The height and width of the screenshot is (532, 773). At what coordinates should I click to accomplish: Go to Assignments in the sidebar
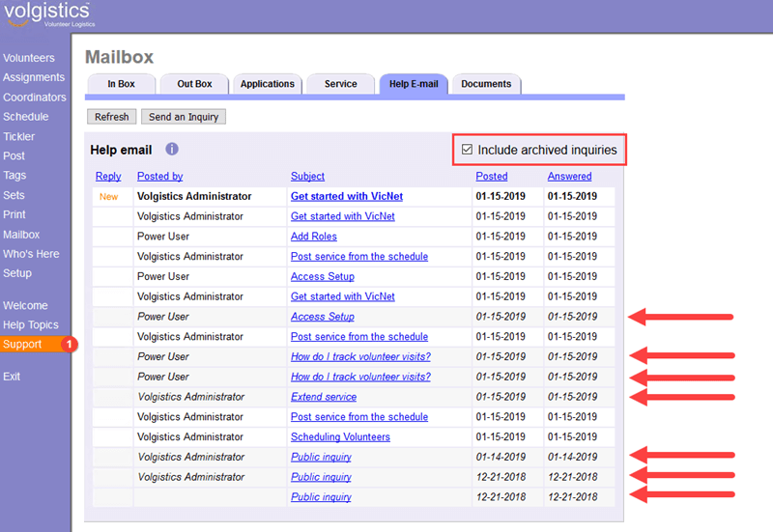[34, 77]
